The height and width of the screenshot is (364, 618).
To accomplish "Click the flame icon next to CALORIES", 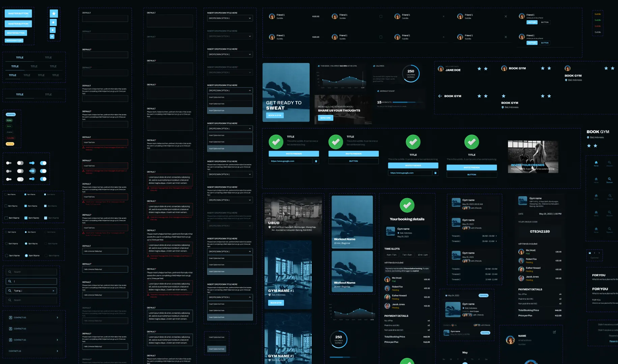I will pos(374,66).
